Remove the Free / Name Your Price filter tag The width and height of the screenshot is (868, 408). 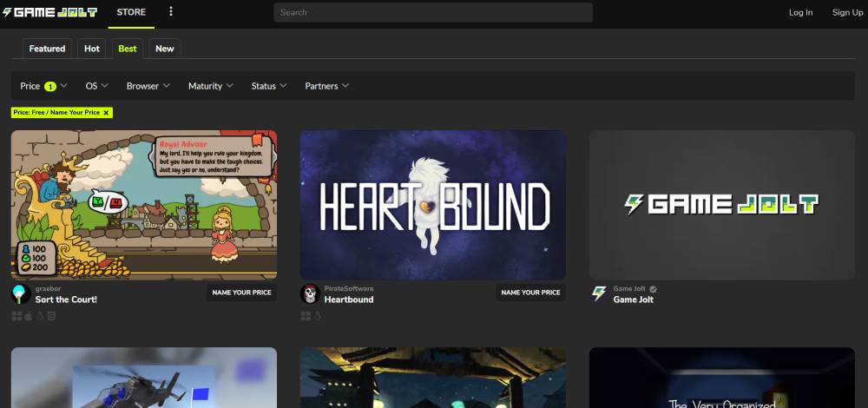(x=106, y=112)
